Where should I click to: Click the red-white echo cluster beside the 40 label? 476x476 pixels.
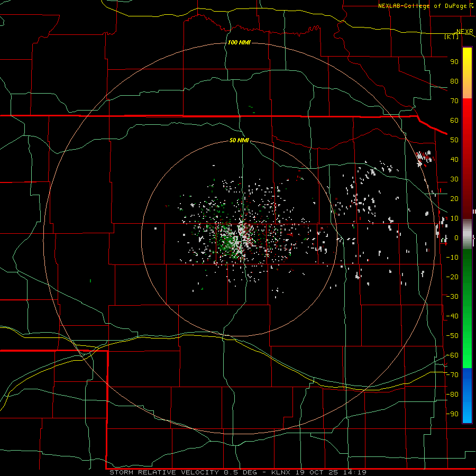pos(424,158)
